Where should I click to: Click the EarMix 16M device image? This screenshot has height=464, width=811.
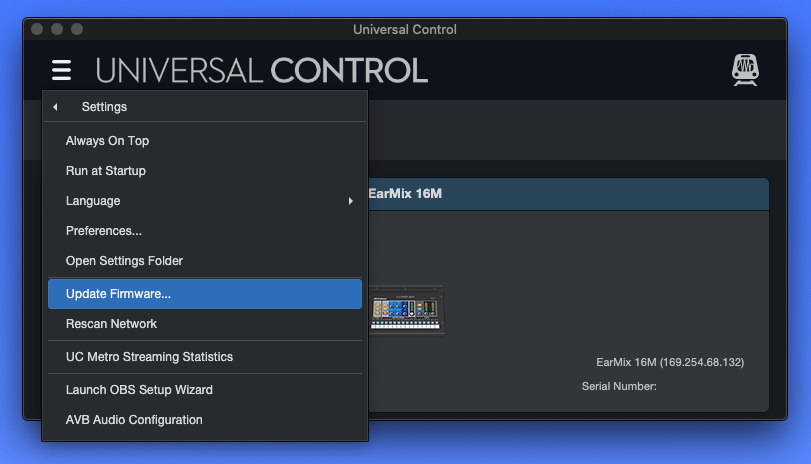pos(407,310)
